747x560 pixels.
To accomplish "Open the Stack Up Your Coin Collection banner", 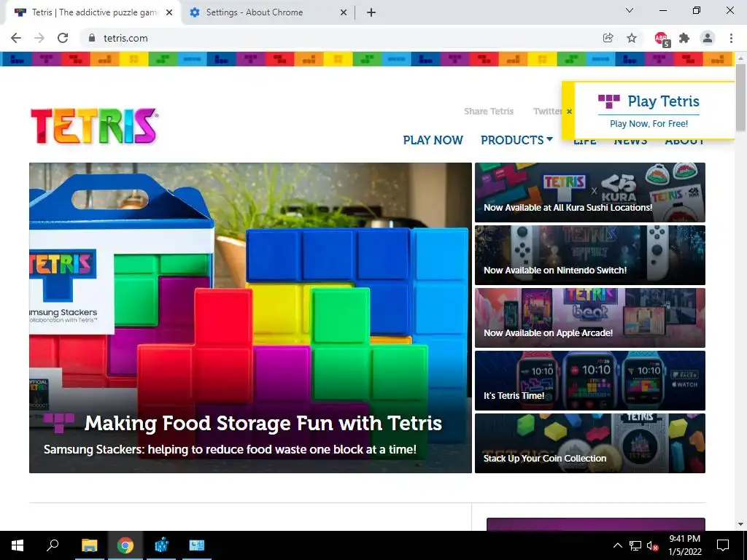I will pos(589,443).
